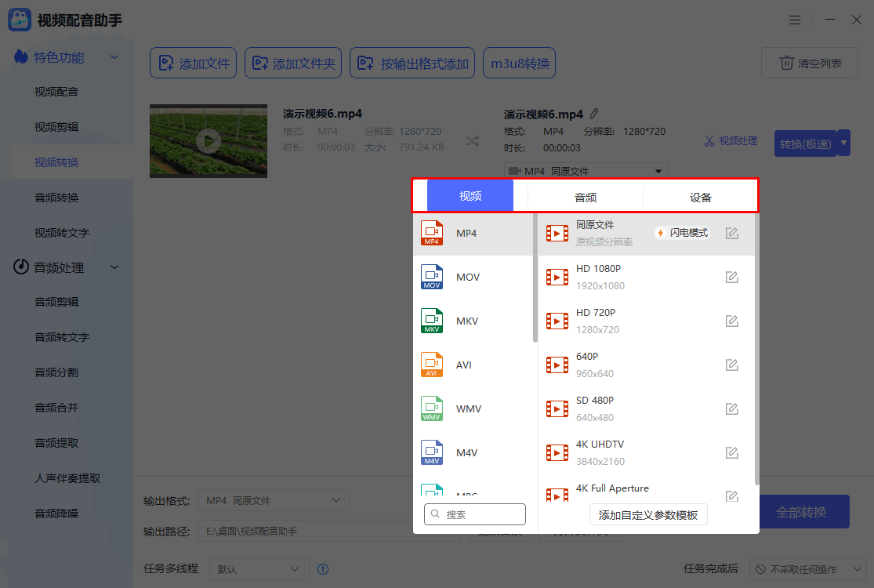The image size is (874, 588).
Task: Edit parameters of 4K UHDTV preset
Action: [x=732, y=452]
